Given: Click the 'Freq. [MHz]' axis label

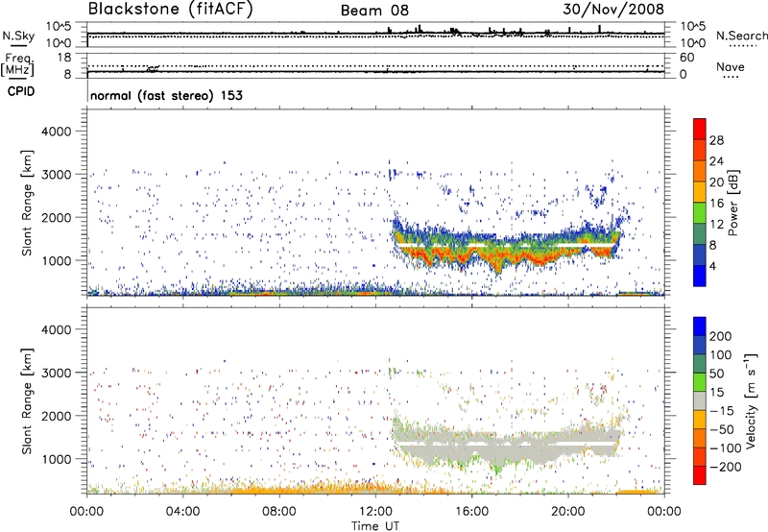Looking at the screenshot, I should (x=17, y=64).
